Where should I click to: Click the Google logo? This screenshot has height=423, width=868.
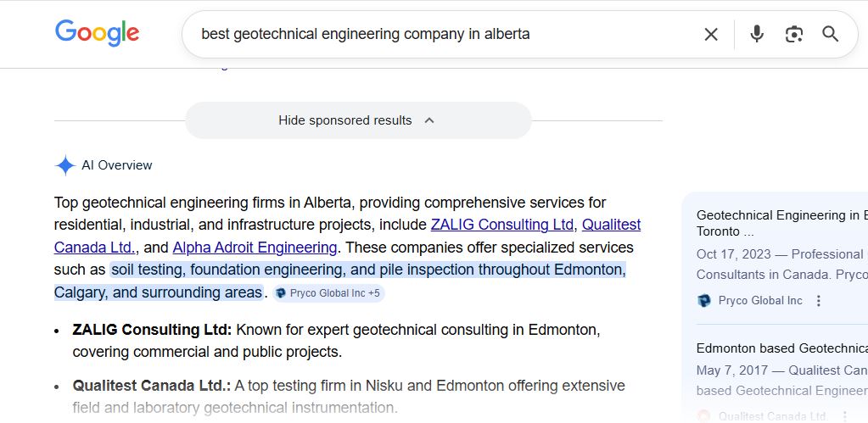[97, 33]
